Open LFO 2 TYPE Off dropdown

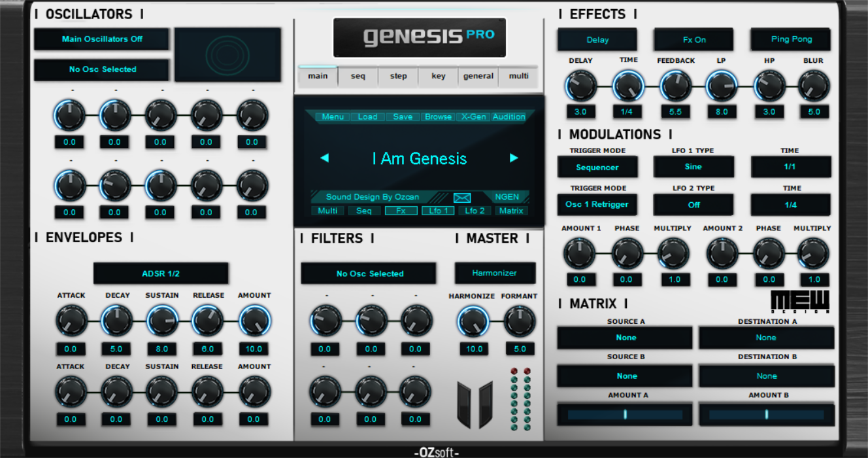pyautogui.click(x=693, y=204)
